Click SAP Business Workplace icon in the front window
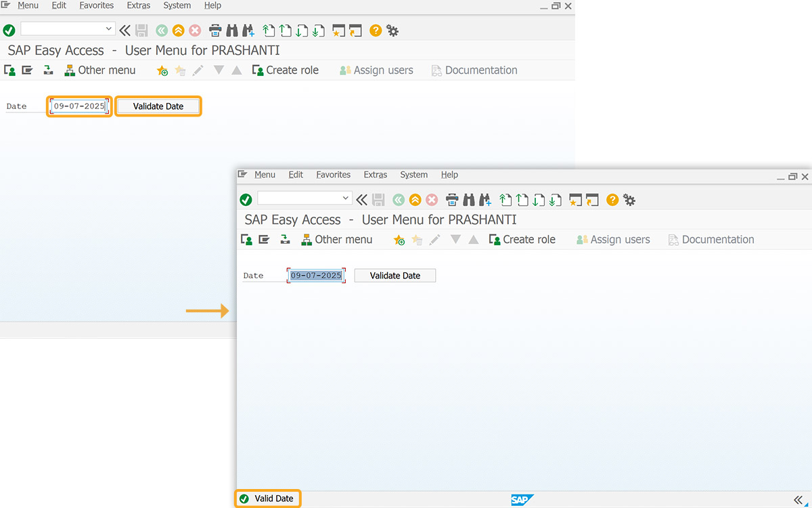 tap(285, 240)
